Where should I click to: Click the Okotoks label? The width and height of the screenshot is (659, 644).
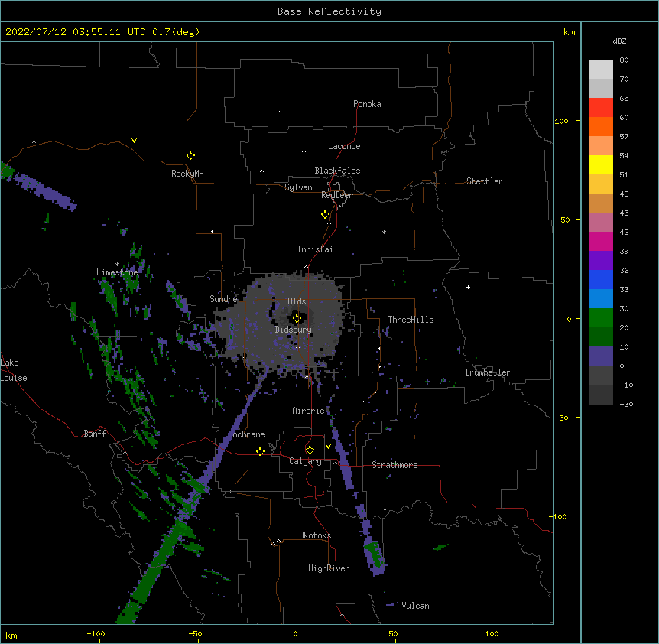tap(315, 535)
